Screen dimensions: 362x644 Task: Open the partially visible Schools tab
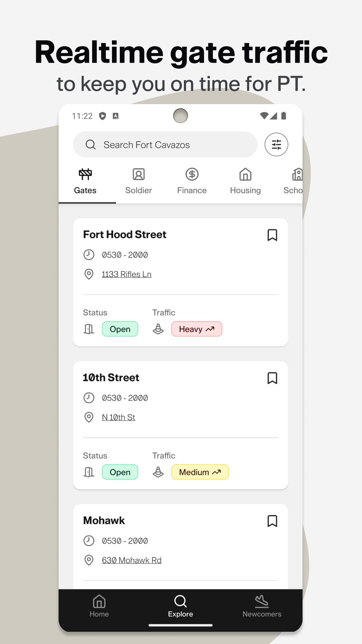pyautogui.click(x=293, y=182)
